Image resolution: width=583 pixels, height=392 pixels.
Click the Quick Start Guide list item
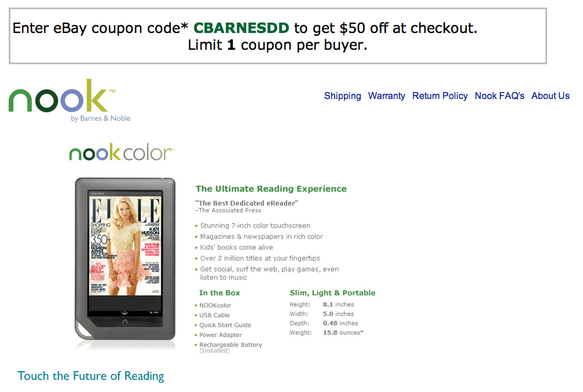pyautogui.click(x=225, y=325)
